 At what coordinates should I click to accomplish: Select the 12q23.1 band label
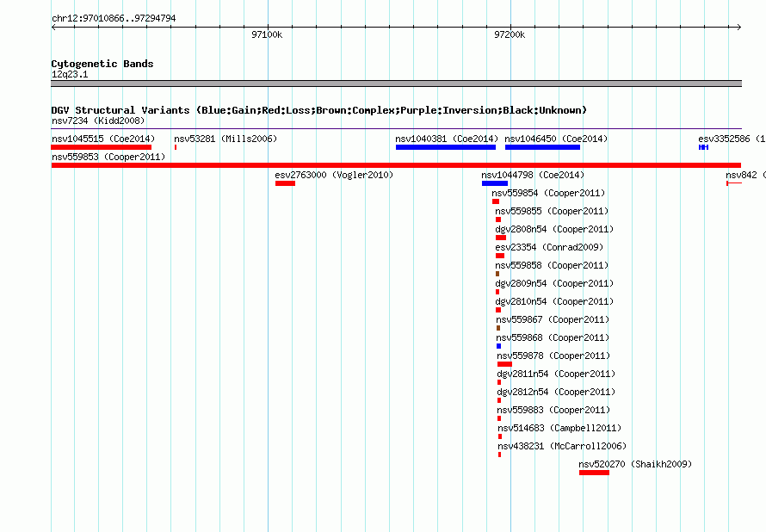pyautogui.click(x=70, y=74)
